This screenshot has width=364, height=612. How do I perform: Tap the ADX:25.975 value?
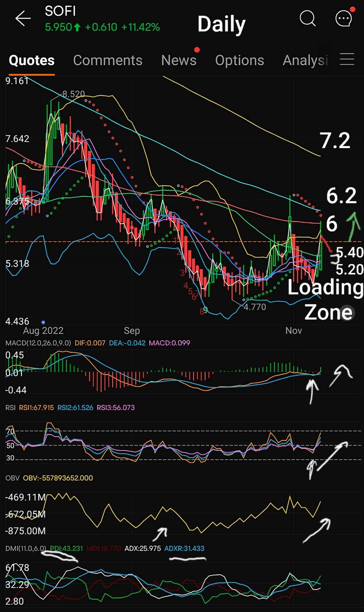click(x=143, y=548)
